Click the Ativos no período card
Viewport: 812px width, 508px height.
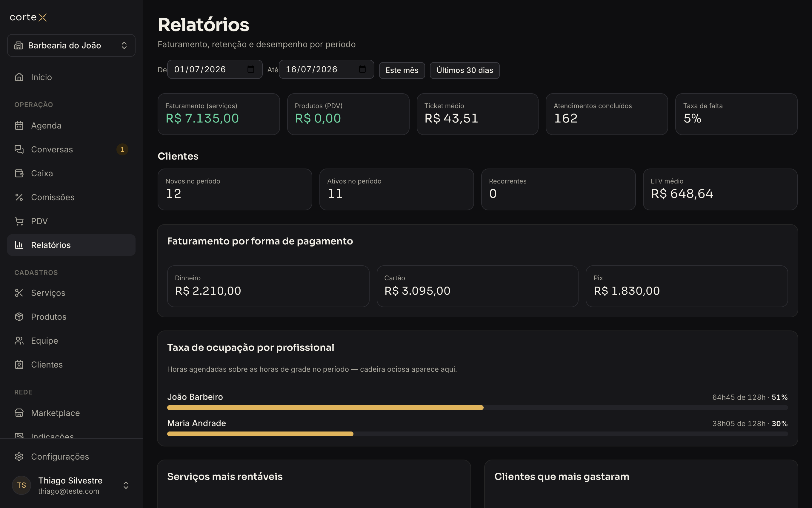396,189
